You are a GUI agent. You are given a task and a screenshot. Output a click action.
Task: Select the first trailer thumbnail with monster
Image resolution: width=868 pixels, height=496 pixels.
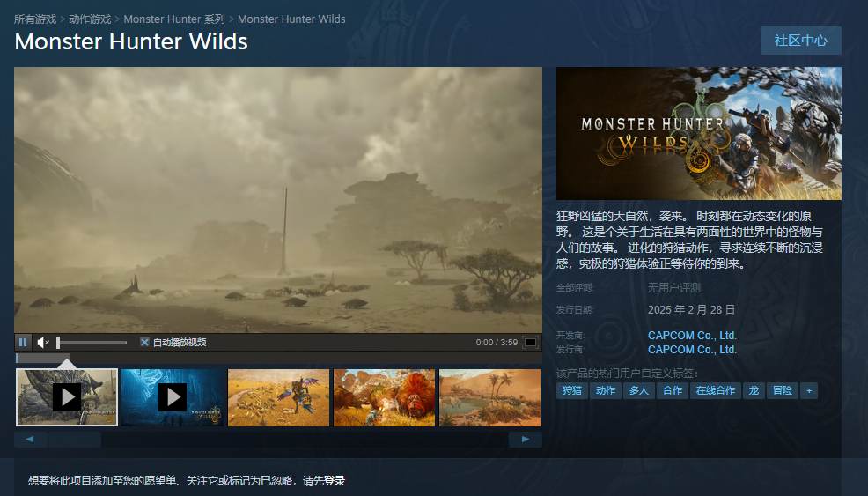coord(67,397)
